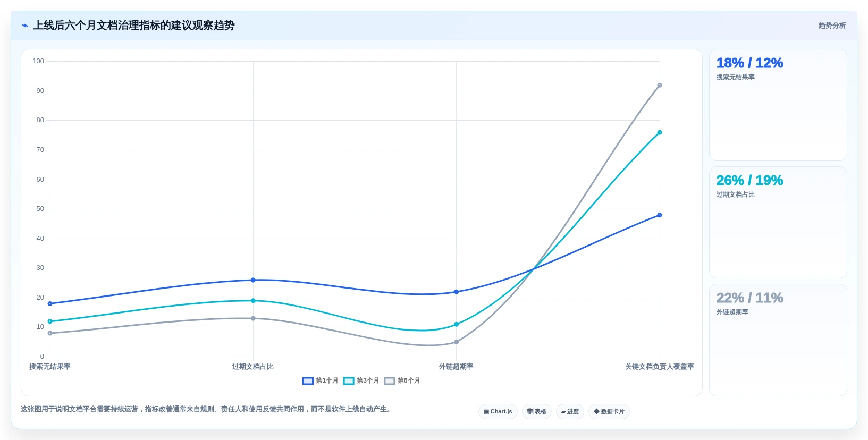Click 第1个月 data point at 搜索无结果率
This screenshot has height=440, width=868.
coord(50,304)
